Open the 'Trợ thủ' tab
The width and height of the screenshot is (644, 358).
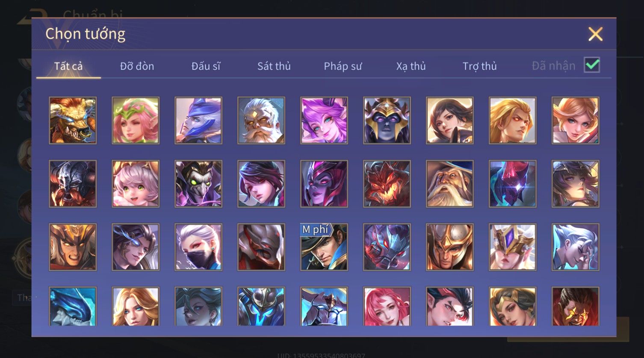(x=479, y=66)
